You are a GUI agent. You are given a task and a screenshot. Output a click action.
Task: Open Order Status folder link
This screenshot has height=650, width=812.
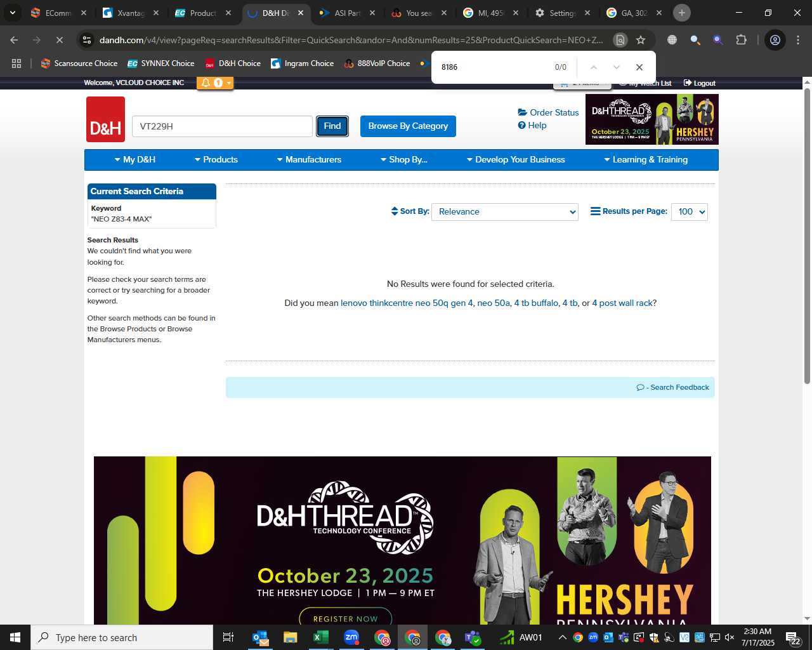pos(548,112)
